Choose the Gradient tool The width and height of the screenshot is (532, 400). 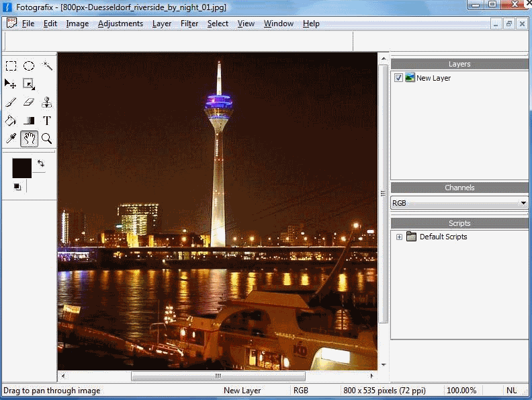coord(29,120)
